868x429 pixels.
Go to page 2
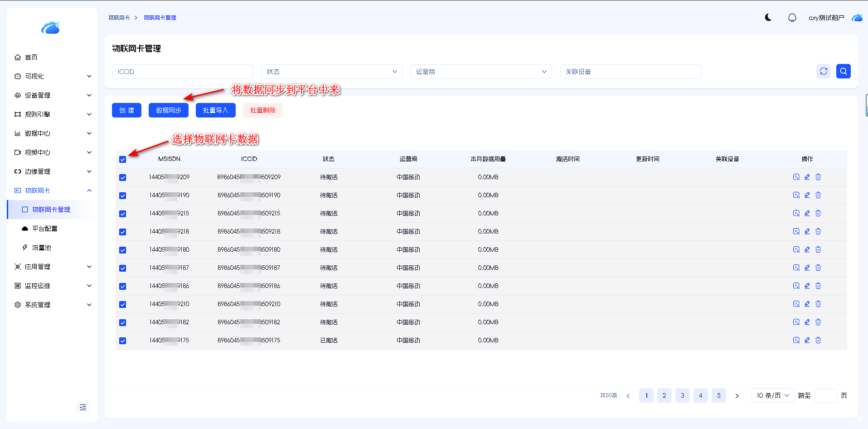[664, 395]
